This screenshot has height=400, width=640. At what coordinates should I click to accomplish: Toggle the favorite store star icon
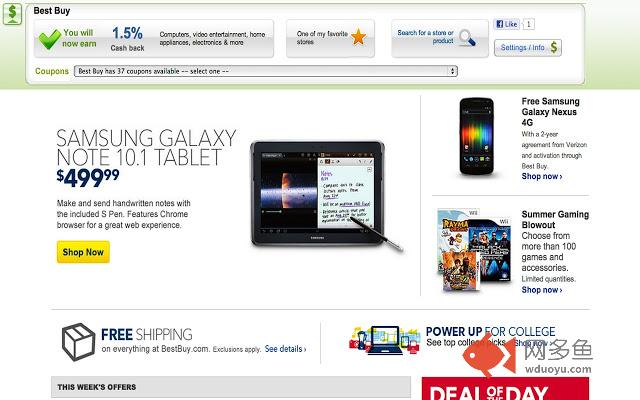pos(358,37)
